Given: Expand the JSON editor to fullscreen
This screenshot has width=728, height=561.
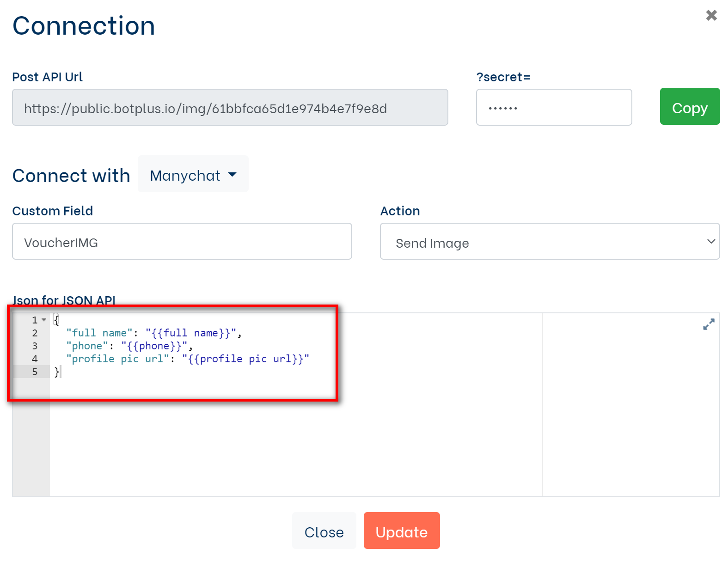Looking at the screenshot, I should pyautogui.click(x=708, y=324).
